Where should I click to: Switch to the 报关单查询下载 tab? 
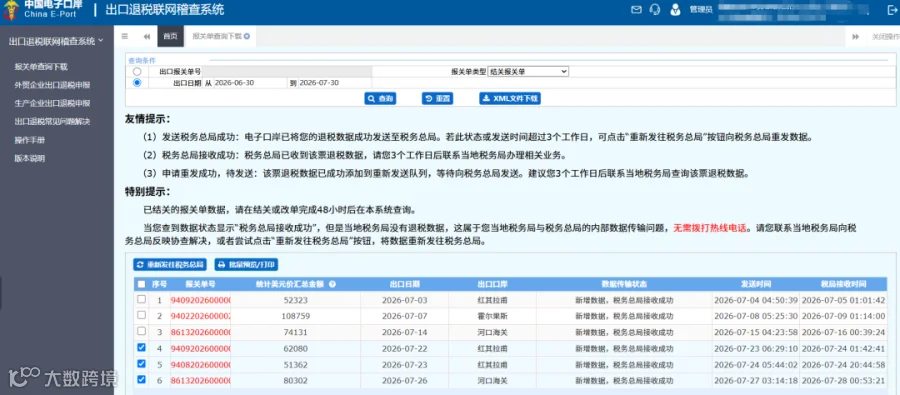[217, 36]
